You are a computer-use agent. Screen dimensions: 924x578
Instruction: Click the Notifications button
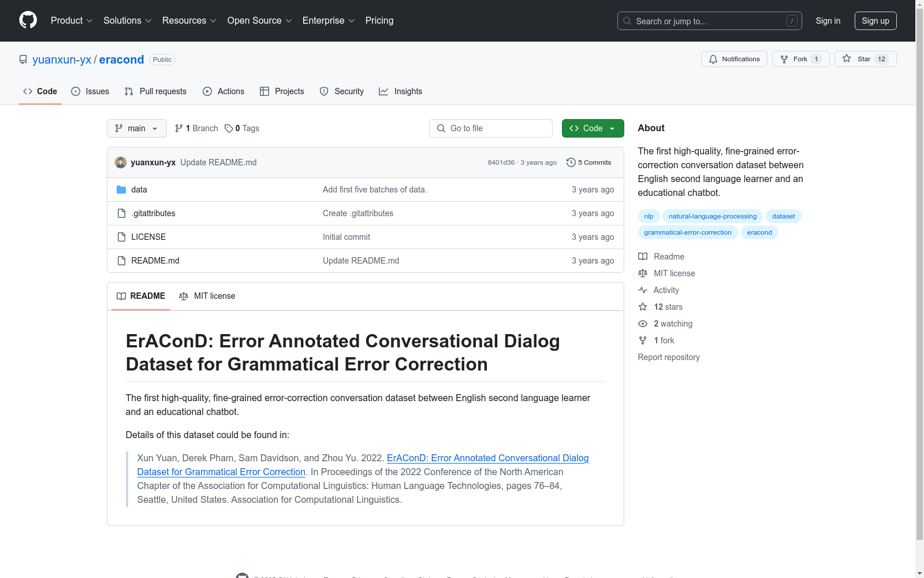(x=734, y=59)
